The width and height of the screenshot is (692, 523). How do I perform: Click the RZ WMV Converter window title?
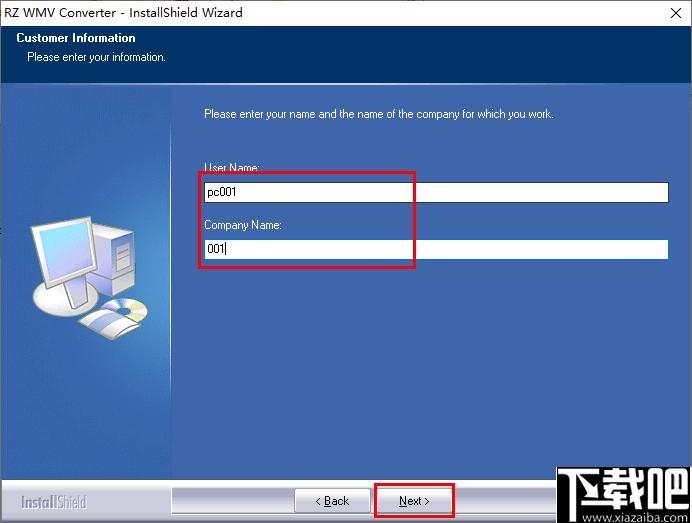click(123, 12)
